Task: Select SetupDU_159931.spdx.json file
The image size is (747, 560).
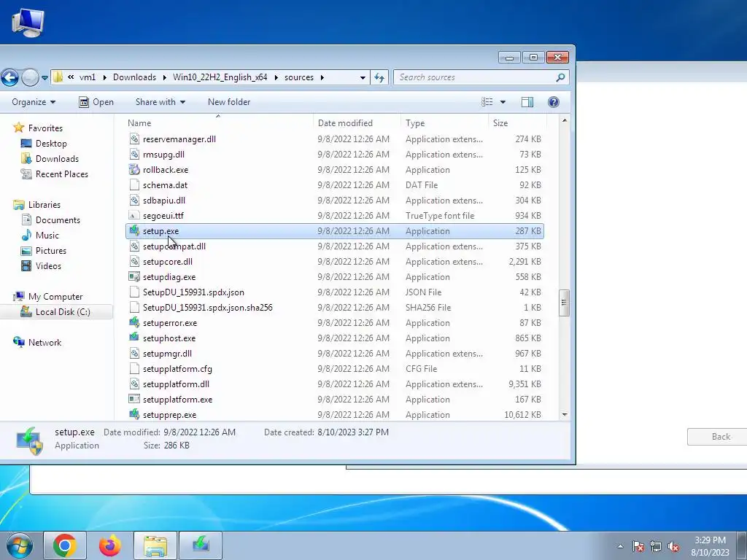Action: [193, 292]
